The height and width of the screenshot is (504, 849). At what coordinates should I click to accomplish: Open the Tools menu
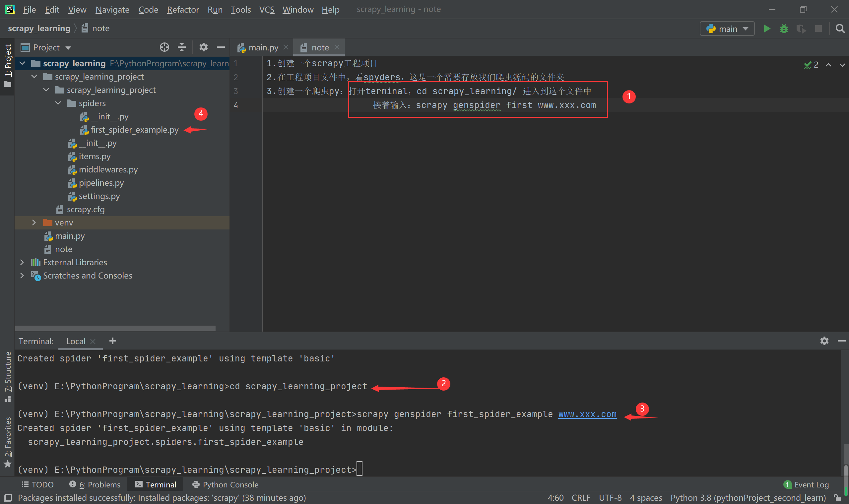pyautogui.click(x=240, y=10)
